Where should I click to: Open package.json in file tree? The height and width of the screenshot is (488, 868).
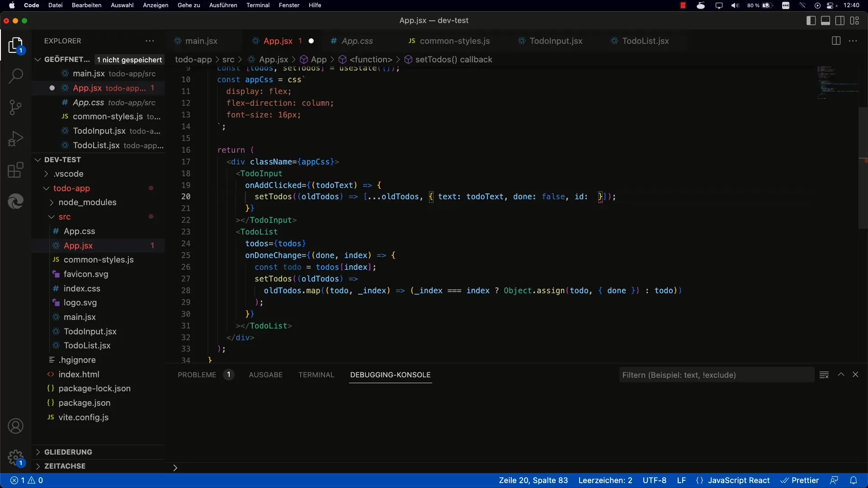pyautogui.click(x=84, y=403)
